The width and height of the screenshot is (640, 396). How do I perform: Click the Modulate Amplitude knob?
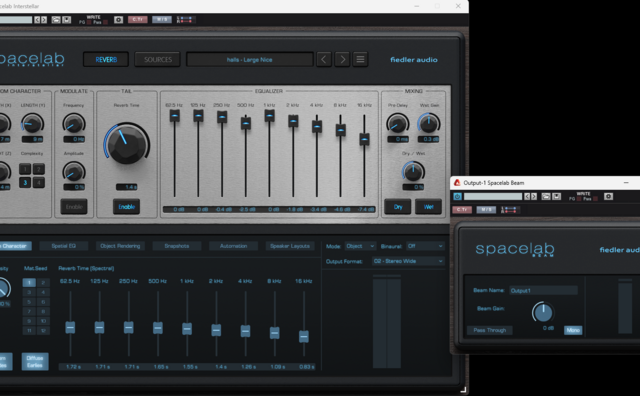point(74,172)
